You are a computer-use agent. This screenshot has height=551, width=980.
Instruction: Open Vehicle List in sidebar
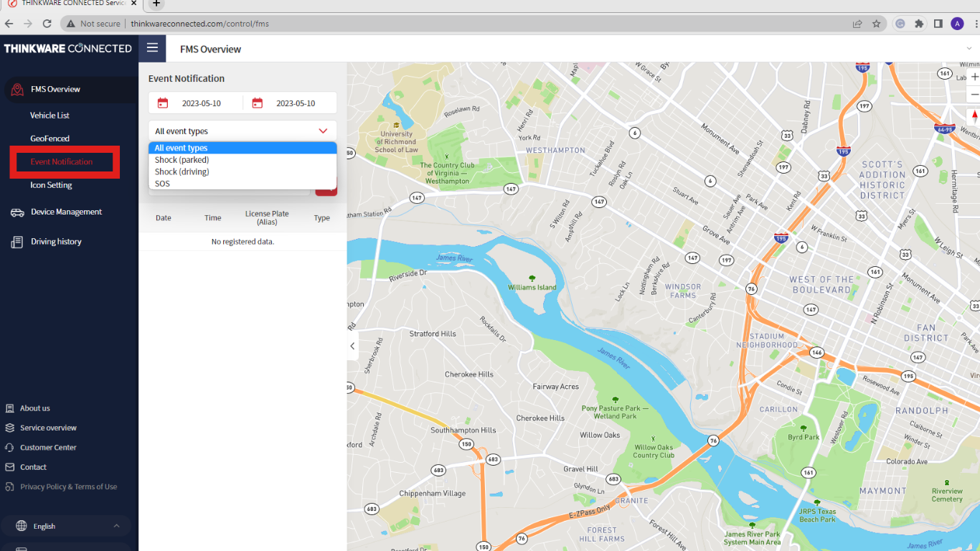pyautogui.click(x=50, y=116)
